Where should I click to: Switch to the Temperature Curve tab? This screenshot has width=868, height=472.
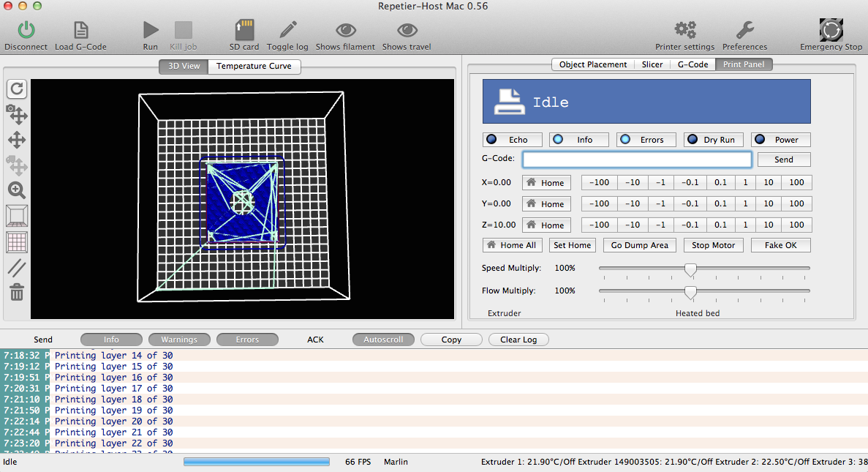(254, 66)
